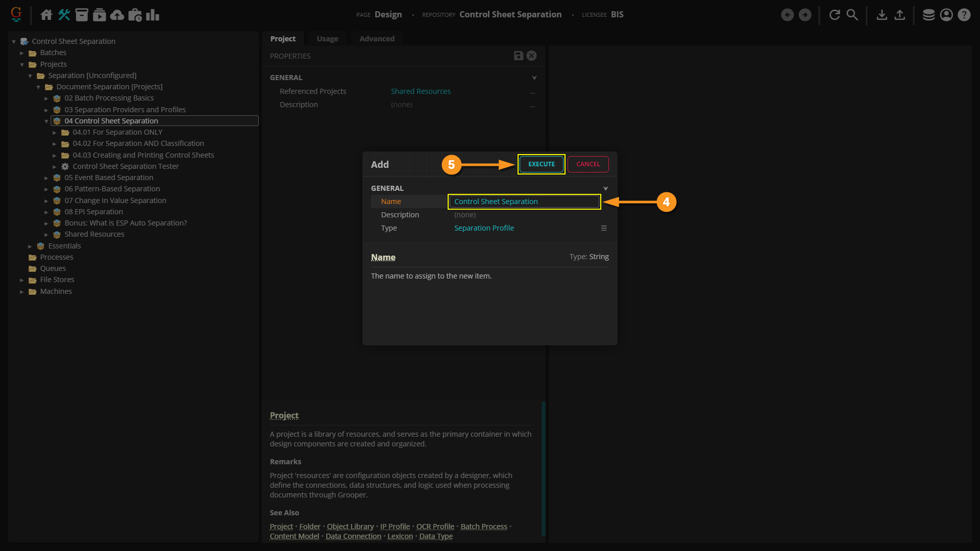This screenshot has height=551, width=980.
Task: Click the save icon in Properties panel
Action: click(518, 56)
